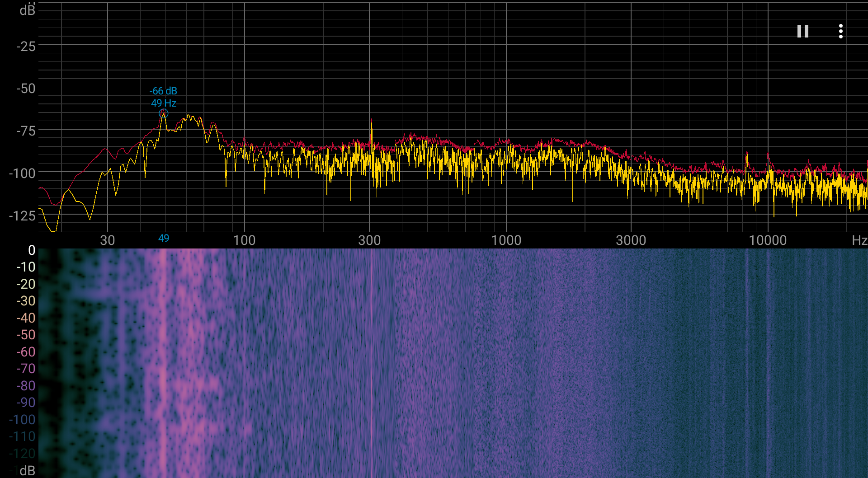The image size is (868, 478).
Task: Click the circled peak marker at 49 Hz
Action: (x=164, y=113)
